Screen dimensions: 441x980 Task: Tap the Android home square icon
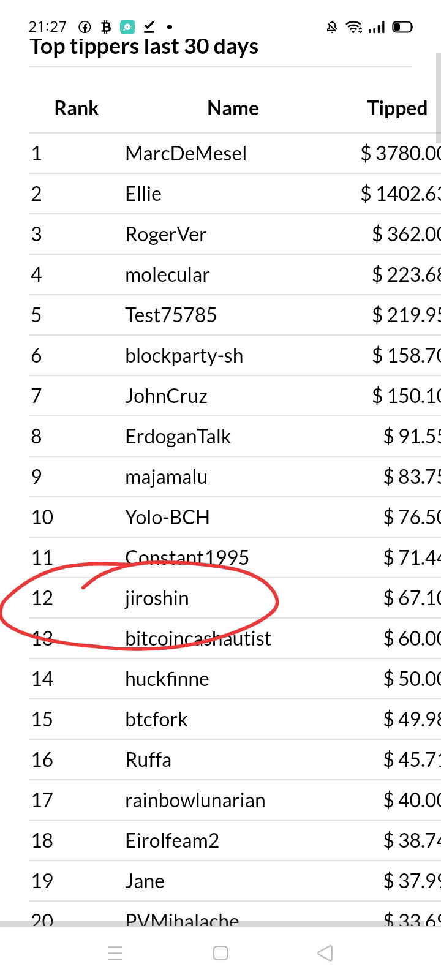tap(221, 953)
